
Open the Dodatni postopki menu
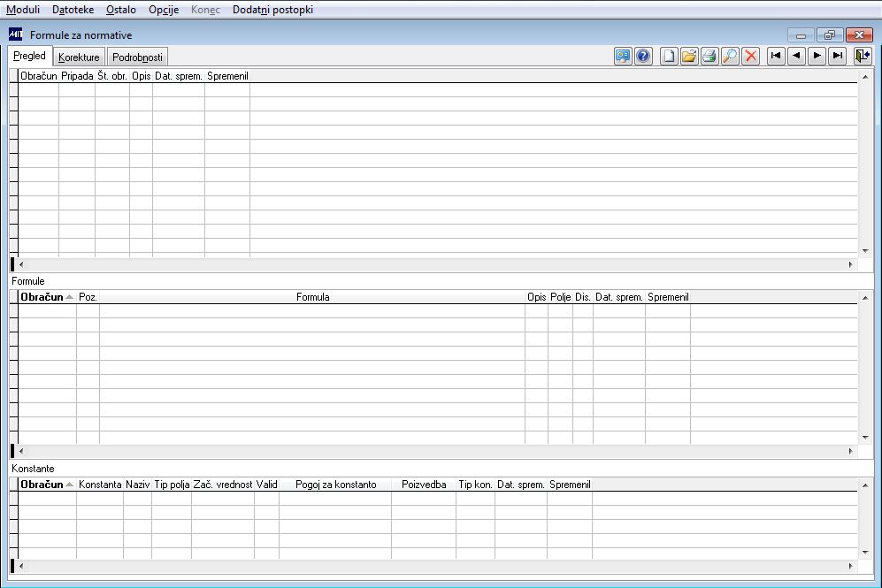(272, 10)
